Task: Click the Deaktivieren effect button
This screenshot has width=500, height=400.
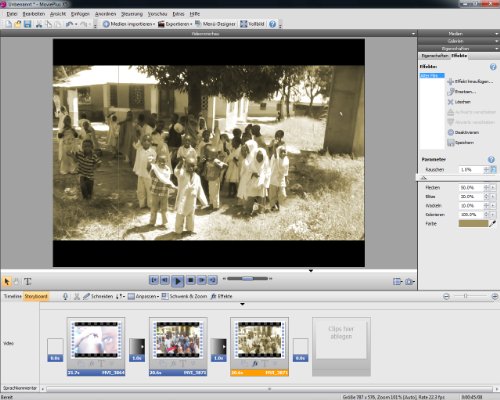Action: click(463, 132)
